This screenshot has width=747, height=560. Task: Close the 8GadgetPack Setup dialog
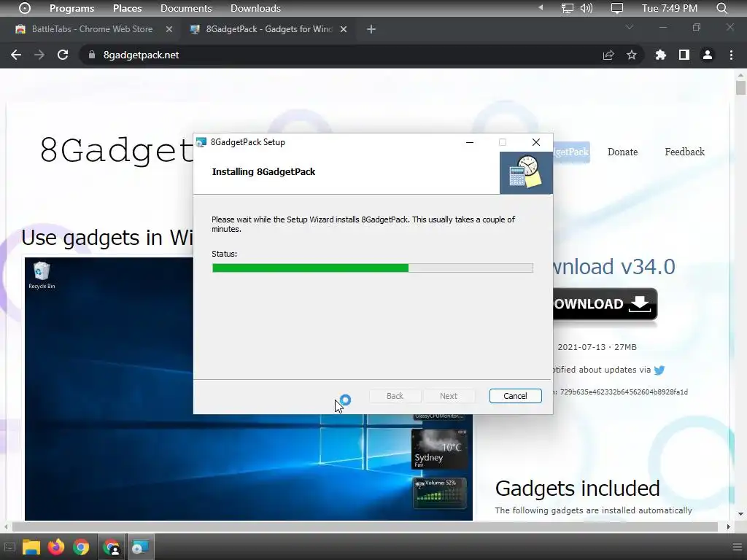coord(536,142)
